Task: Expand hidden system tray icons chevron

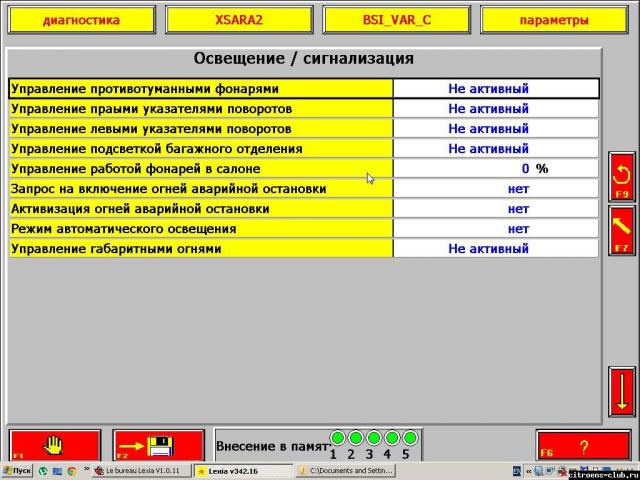Action: pos(529,471)
